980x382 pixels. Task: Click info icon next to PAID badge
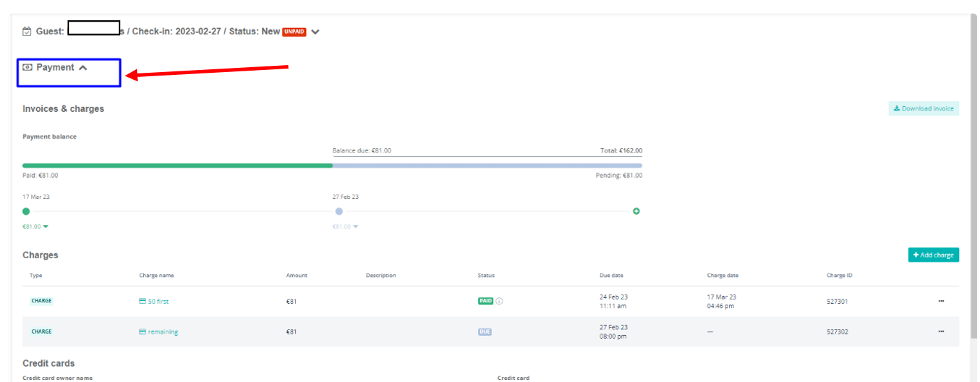coord(499,302)
